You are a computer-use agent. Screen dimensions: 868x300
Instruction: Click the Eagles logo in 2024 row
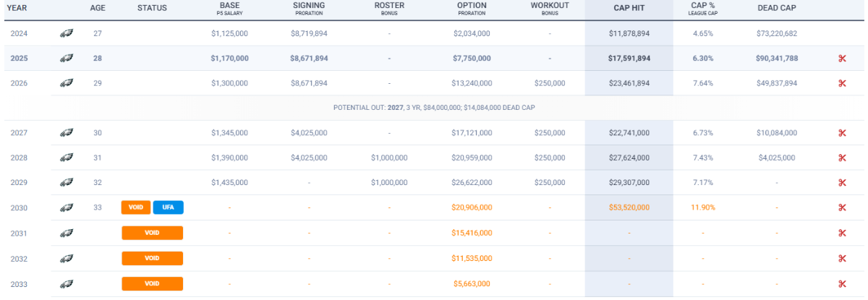[x=67, y=33]
